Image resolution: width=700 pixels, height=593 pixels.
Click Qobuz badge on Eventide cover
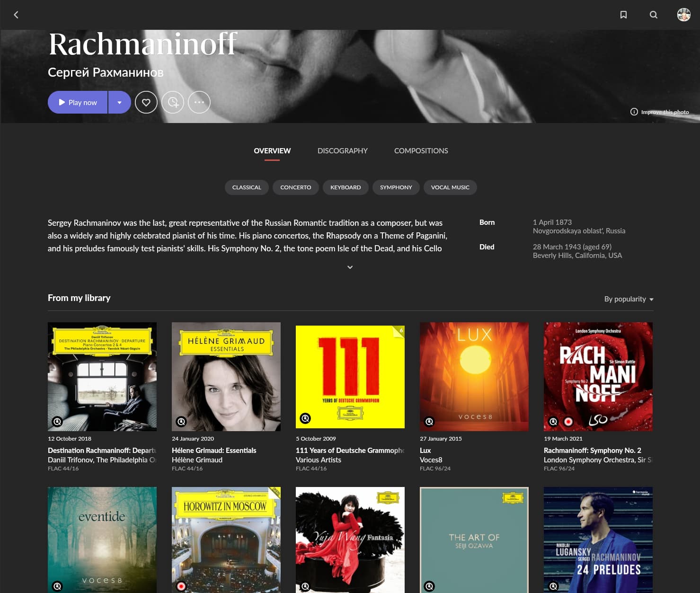pos(57,586)
